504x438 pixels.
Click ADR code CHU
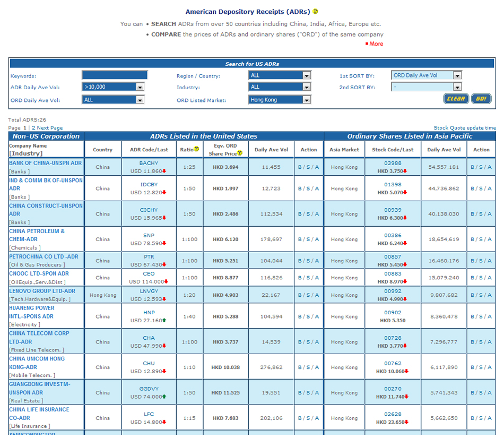[x=149, y=363]
